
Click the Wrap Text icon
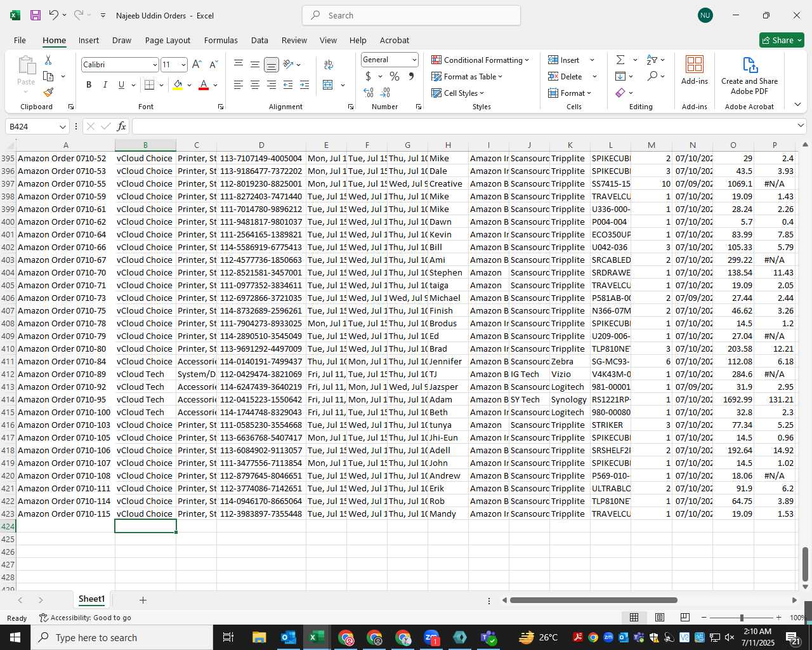click(329, 64)
